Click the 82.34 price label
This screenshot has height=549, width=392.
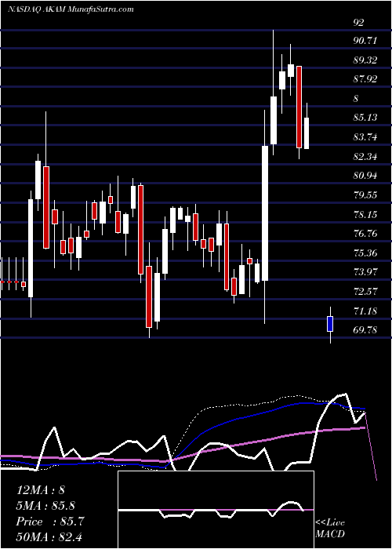pos(365,157)
